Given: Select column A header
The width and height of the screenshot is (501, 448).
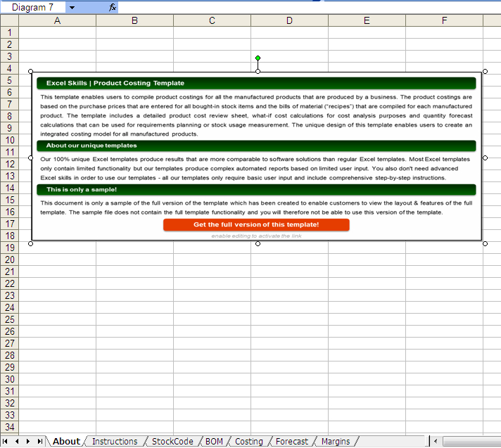Looking at the screenshot, I should [57, 20].
